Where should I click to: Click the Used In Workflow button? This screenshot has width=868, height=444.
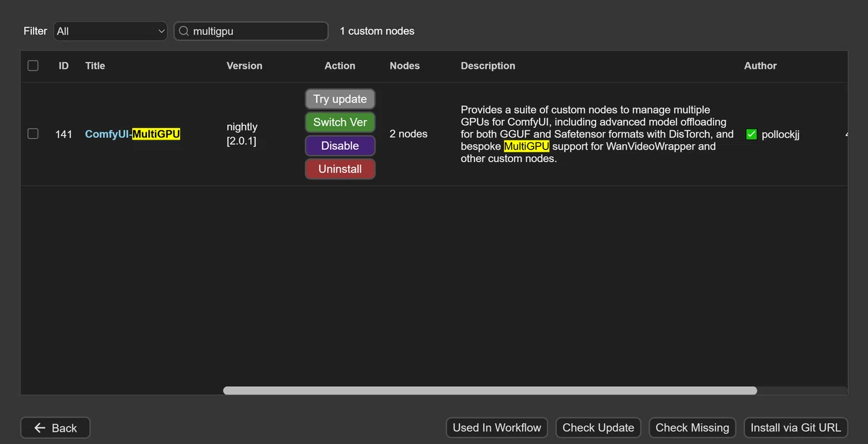(x=497, y=428)
